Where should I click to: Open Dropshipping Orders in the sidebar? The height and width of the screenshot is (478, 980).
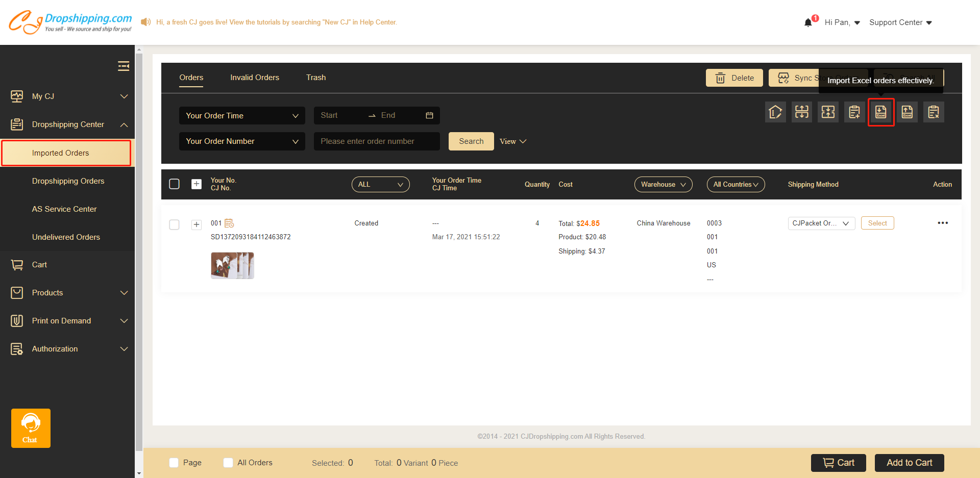point(68,181)
